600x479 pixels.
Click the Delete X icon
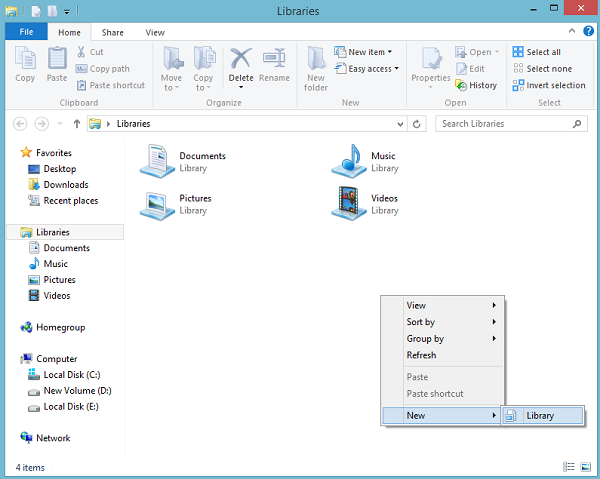point(241,58)
